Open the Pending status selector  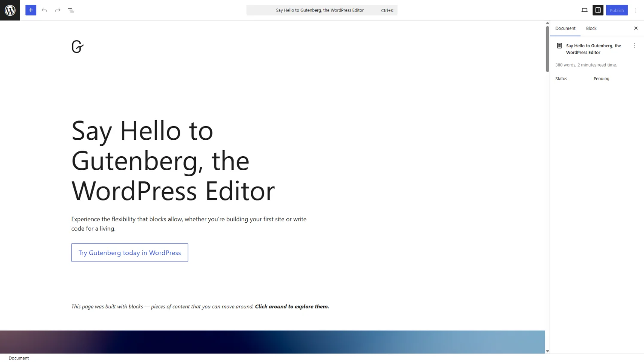click(x=601, y=78)
